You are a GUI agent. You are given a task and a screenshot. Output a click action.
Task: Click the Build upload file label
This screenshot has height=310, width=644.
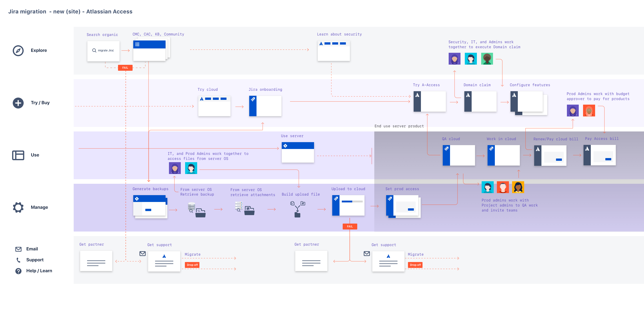click(x=301, y=194)
